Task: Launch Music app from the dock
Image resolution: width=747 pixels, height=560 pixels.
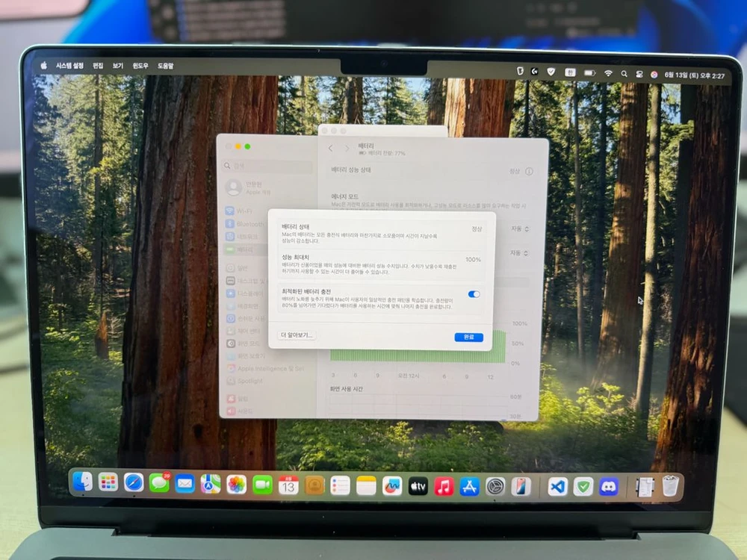Action: pos(444,486)
